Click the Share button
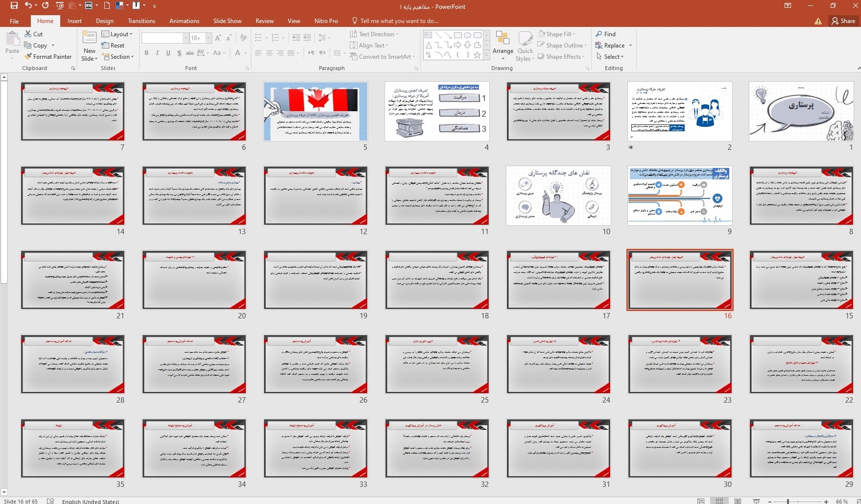The width and height of the screenshot is (861, 504). pyautogui.click(x=843, y=21)
